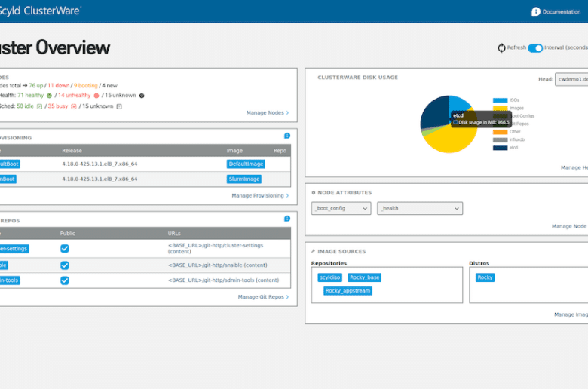Click the Scyld ClusterWare logo
588x389 pixels.
tap(40, 11)
